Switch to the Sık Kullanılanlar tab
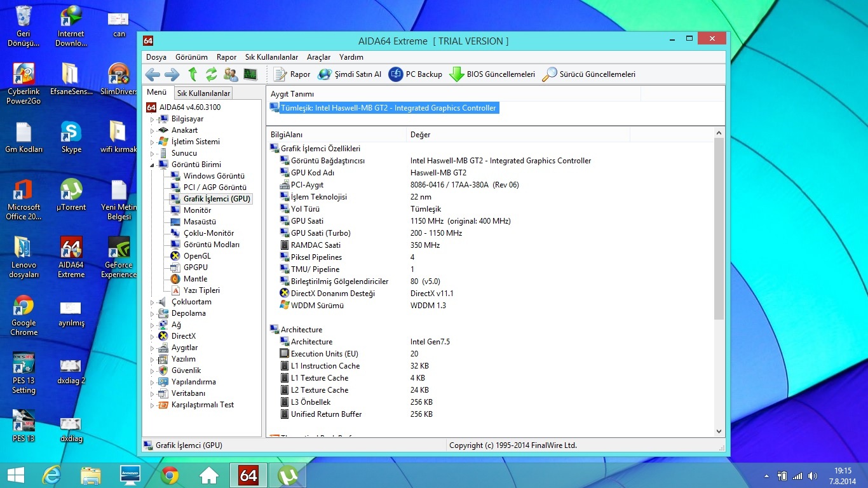 pos(203,93)
